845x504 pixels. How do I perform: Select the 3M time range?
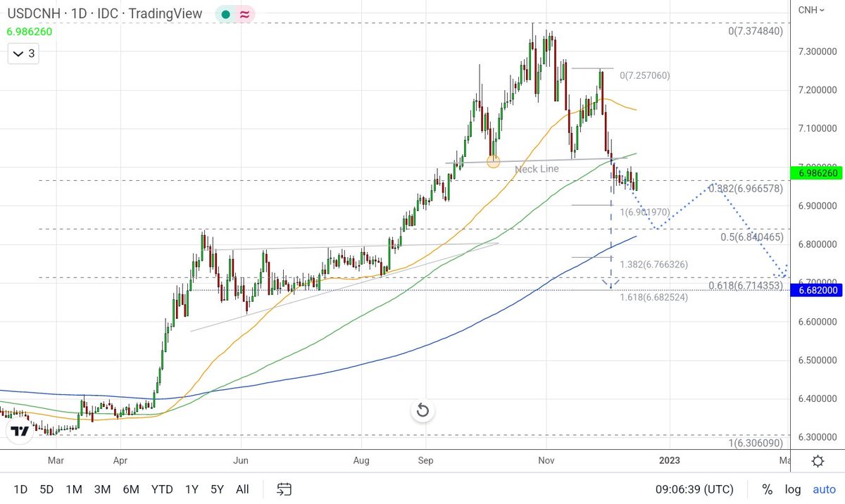[x=102, y=489]
